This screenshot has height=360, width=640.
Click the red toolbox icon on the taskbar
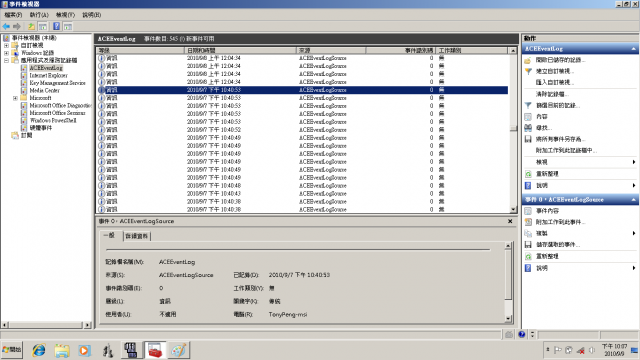pos(155,350)
